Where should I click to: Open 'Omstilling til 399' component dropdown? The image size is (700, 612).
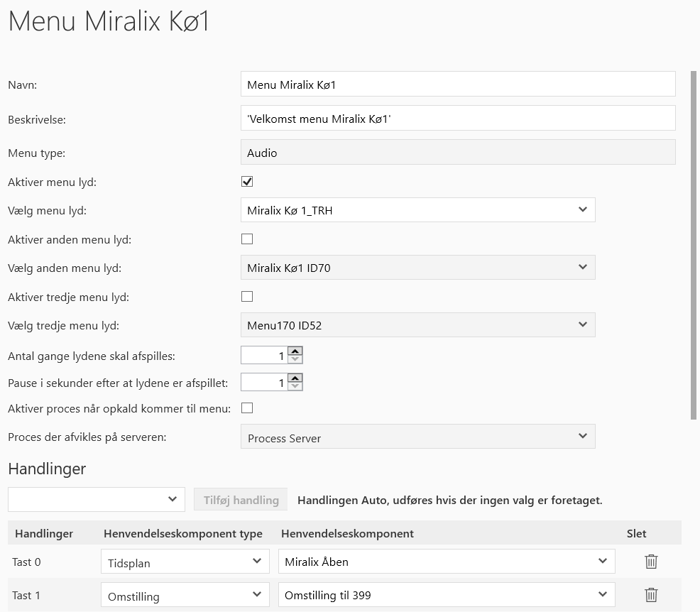click(446, 595)
